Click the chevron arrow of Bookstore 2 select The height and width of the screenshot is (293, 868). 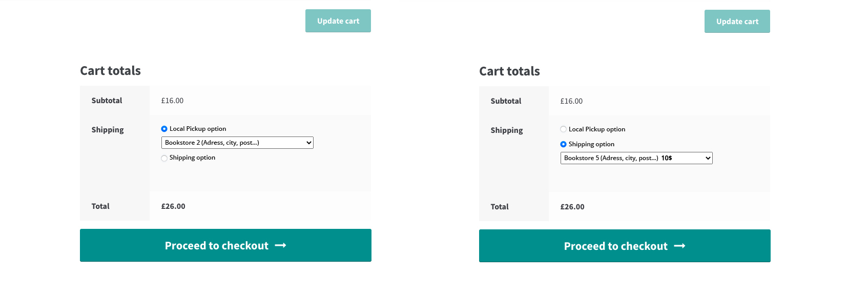(308, 143)
